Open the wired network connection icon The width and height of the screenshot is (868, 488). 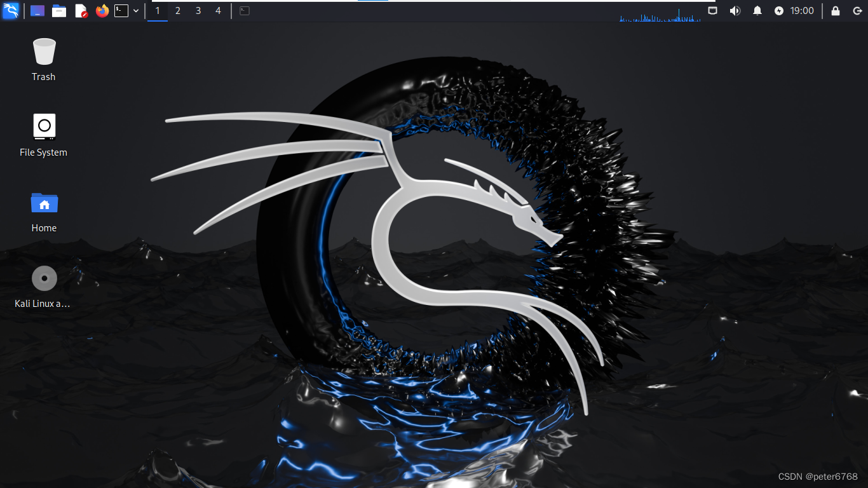(713, 11)
